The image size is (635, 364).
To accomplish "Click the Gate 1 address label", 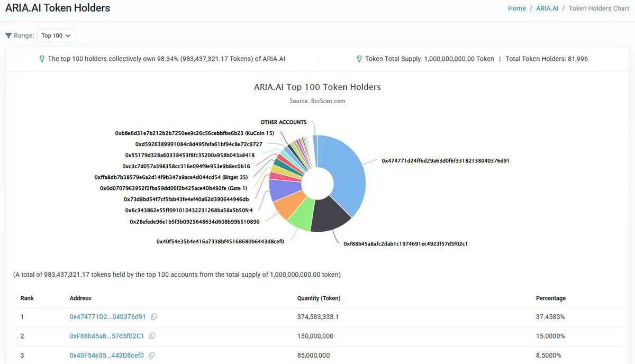I will pos(173,188).
